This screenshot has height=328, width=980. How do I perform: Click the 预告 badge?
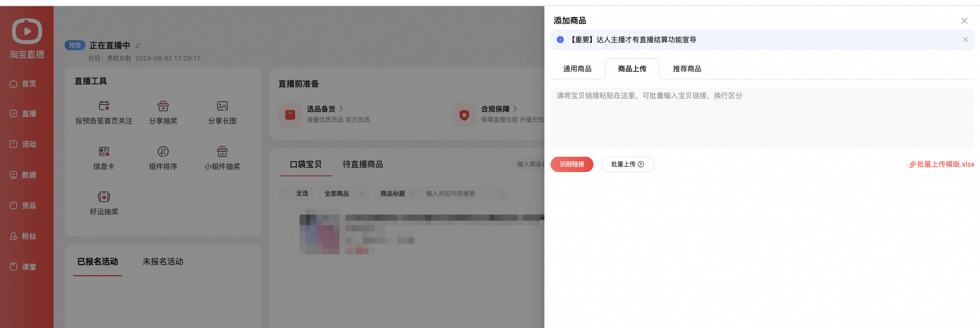(75, 45)
